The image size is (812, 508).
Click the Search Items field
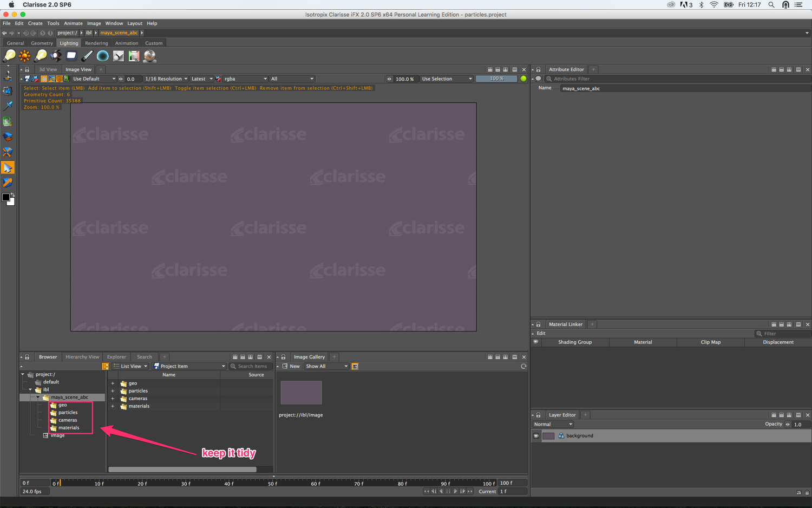tap(251, 367)
